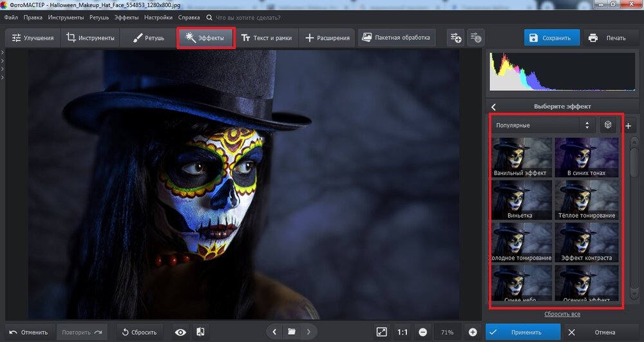Expand the top left side panel arrow
644x342 pixels.
click(x=3, y=53)
